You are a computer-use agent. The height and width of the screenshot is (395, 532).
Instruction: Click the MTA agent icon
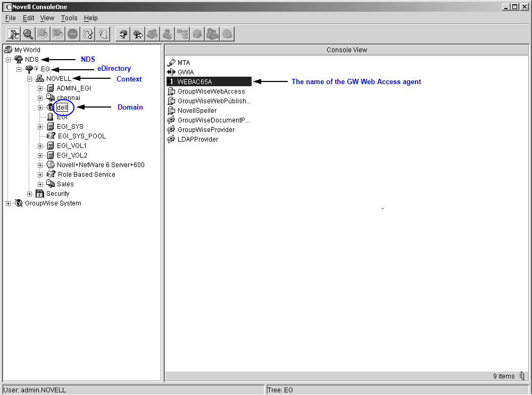[x=171, y=62]
